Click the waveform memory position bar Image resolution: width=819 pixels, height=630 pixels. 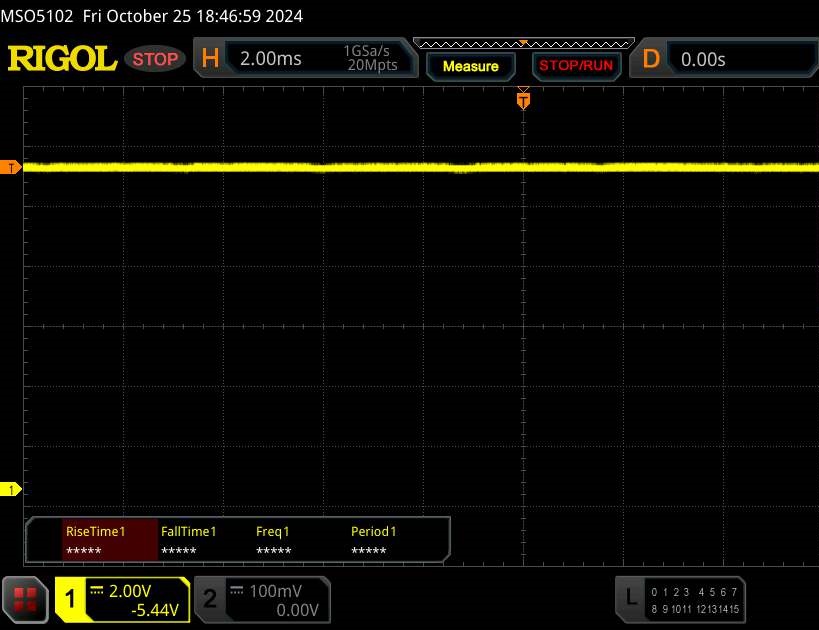(x=524, y=43)
